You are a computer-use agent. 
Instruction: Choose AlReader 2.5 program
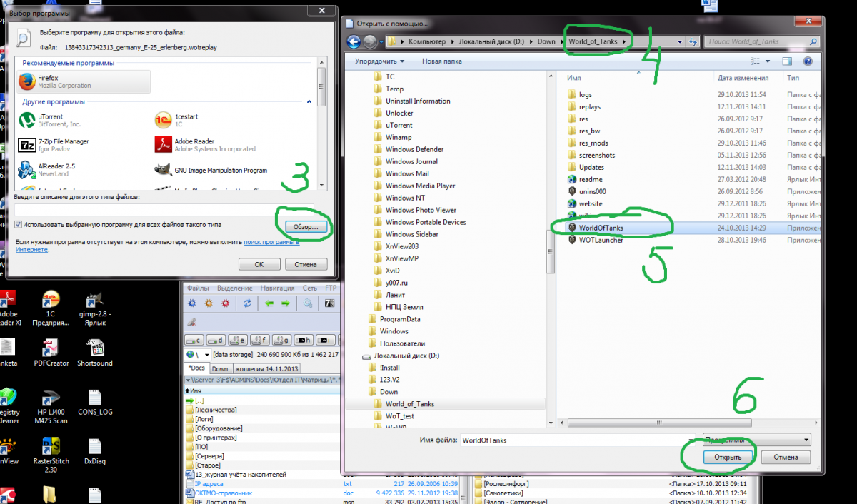click(46, 170)
